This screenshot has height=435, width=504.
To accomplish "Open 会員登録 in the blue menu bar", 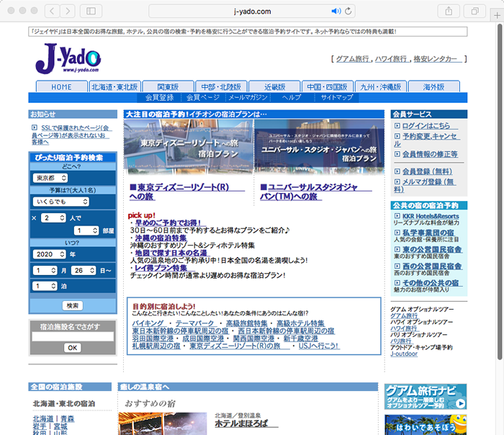I will tap(159, 97).
